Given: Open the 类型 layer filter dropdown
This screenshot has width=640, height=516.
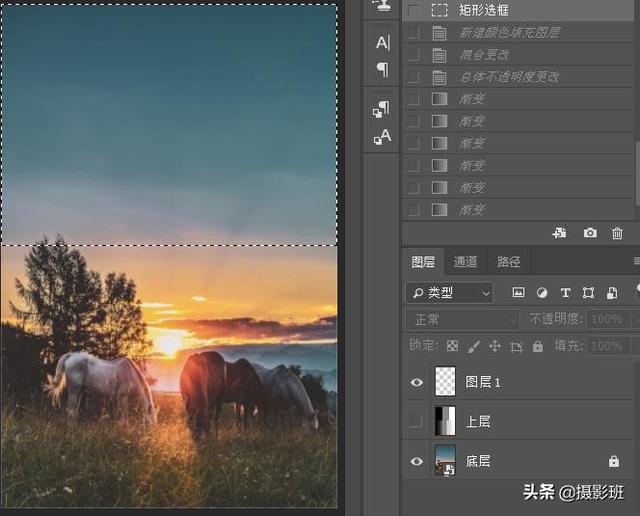Looking at the screenshot, I should (x=450, y=293).
